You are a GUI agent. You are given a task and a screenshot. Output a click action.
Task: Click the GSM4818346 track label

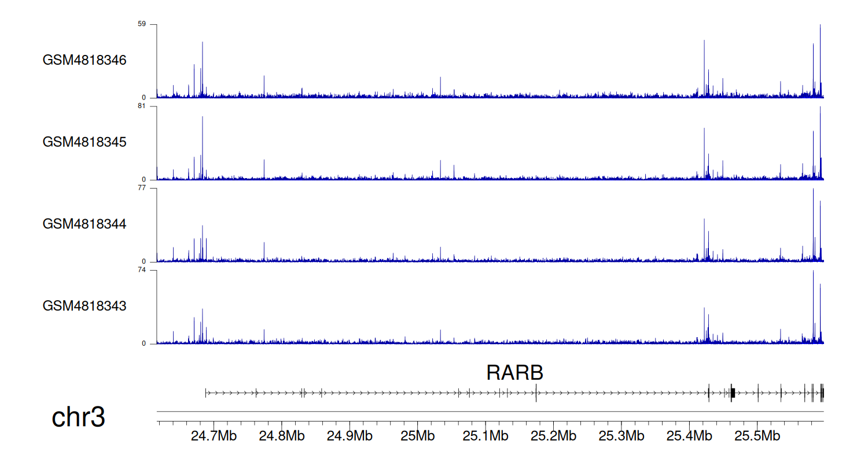[84, 60]
